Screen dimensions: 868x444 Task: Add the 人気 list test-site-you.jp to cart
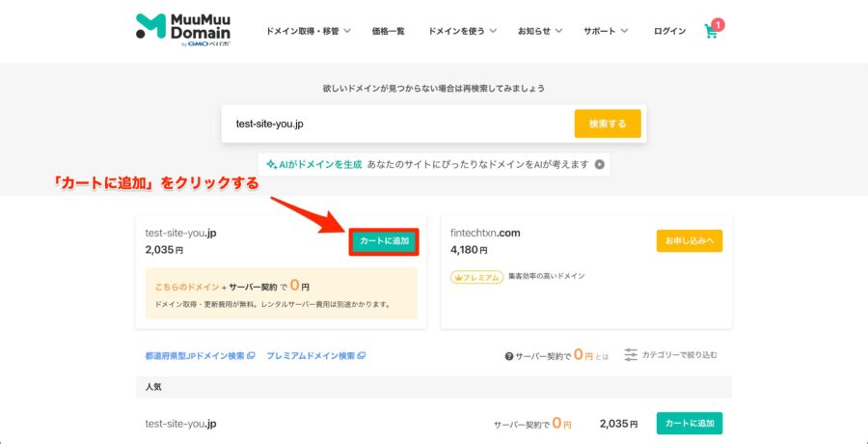point(690,424)
